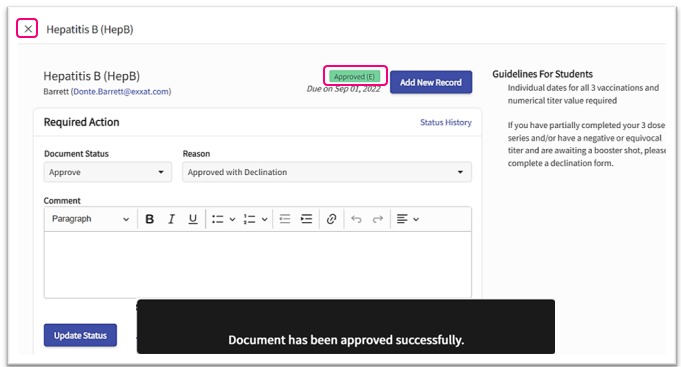Increase indent in comment editor
Viewport: 681px width, 367px height.
coord(307,219)
